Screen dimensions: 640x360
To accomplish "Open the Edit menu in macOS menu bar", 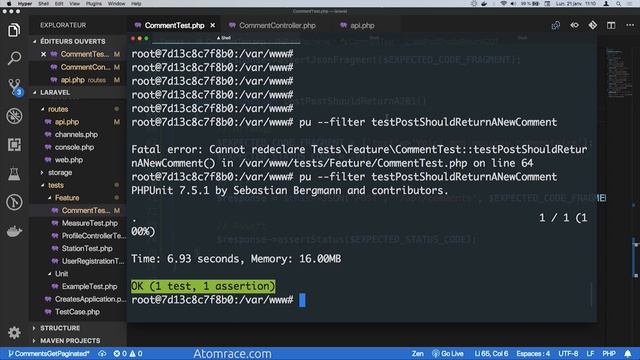I will click(59, 3).
